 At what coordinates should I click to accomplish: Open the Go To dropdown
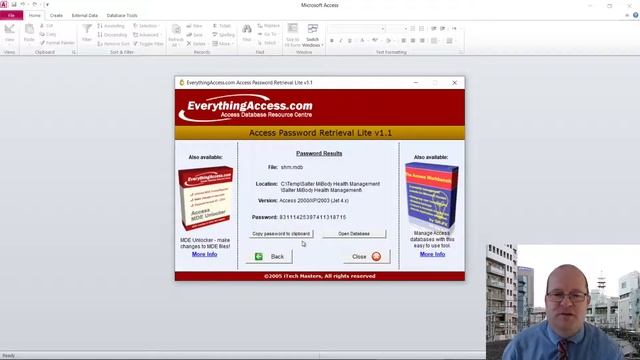click(x=268, y=34)
